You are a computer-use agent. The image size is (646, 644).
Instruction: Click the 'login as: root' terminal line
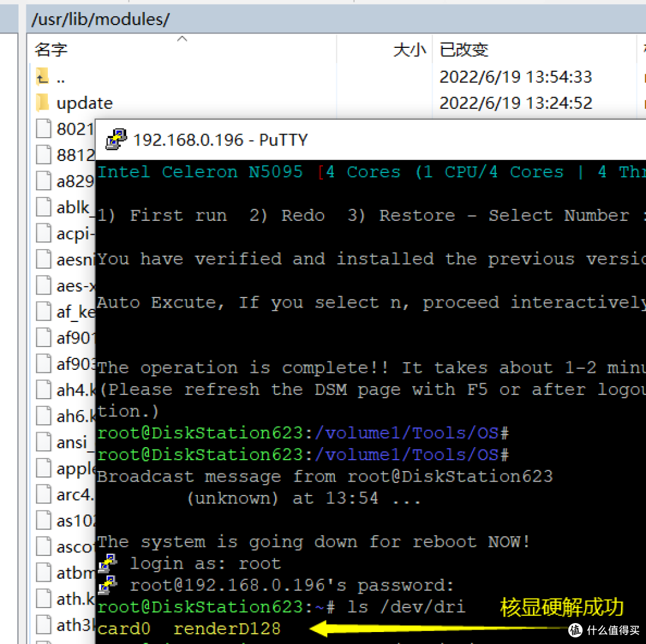pos(206,563)
